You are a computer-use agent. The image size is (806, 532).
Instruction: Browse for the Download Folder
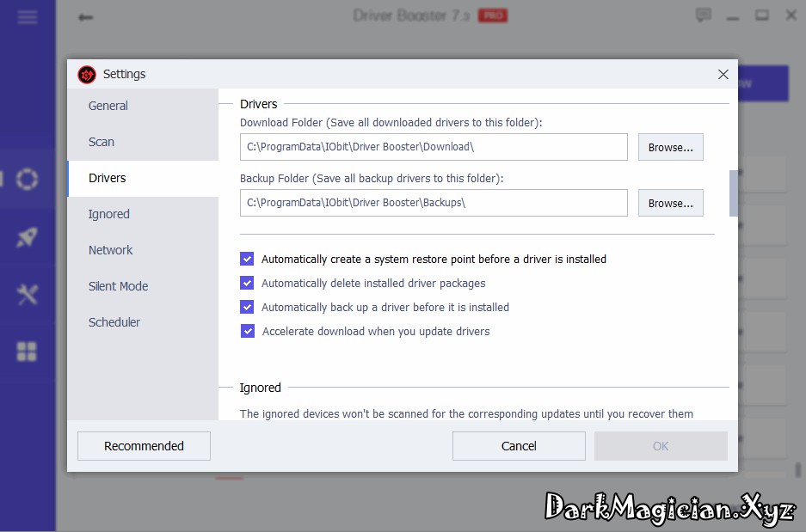click(x=670, y=147)
